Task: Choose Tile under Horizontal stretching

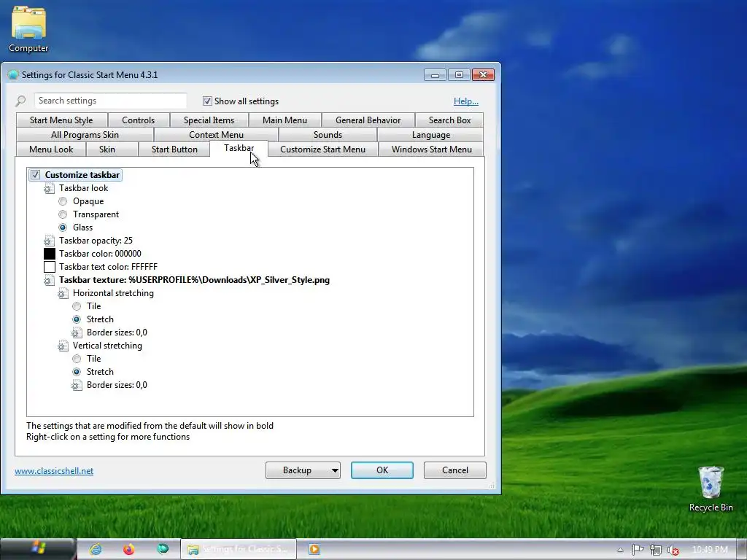Action: [77, 306]
